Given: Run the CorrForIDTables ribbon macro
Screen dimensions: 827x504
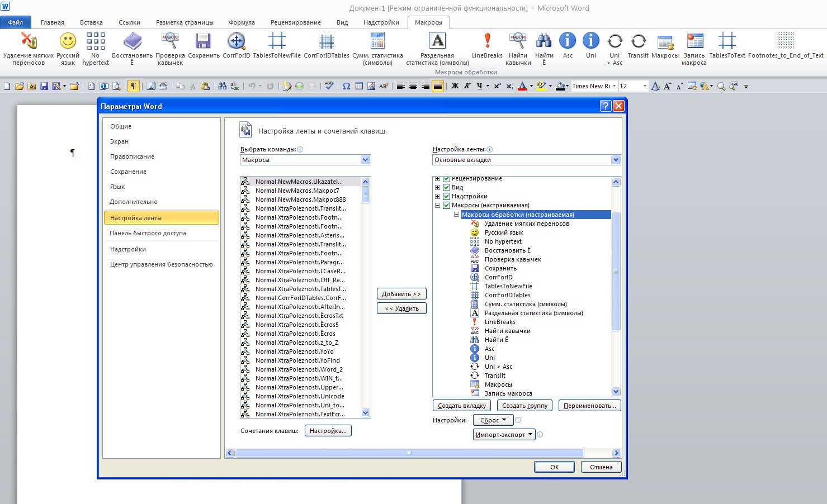Looking at the screenshot, I should [327, 45].
